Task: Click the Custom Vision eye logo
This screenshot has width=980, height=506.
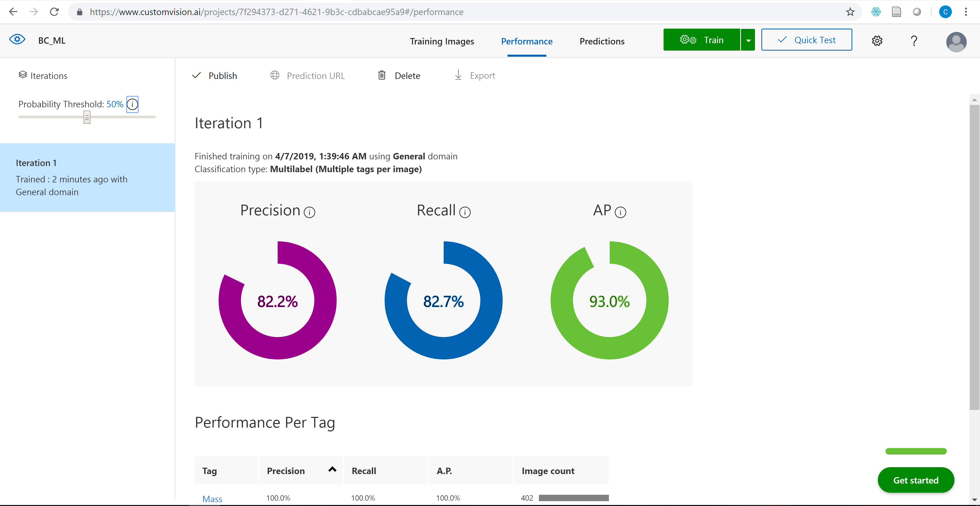Action: point(17,40)
